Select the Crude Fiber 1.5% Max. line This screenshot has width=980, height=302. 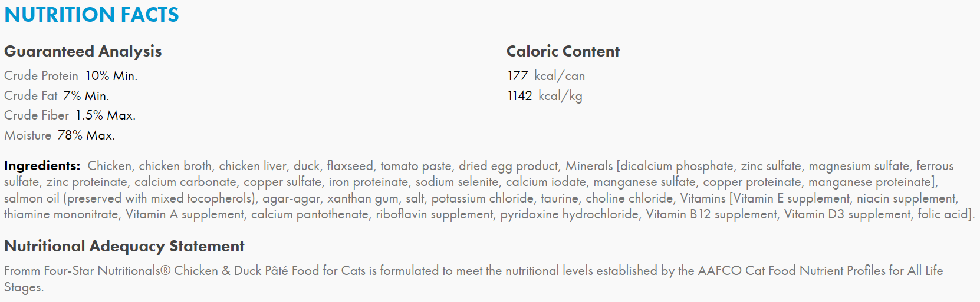(70, 115)
